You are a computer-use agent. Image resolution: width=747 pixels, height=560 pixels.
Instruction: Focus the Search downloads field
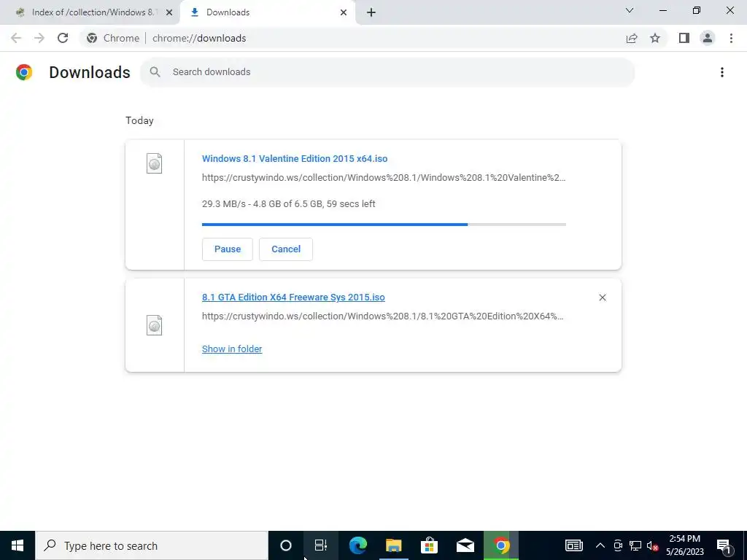(387, 72)
